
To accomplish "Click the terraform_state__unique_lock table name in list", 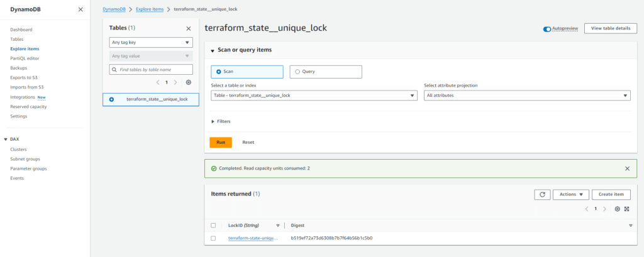I will tap(157, 99).
